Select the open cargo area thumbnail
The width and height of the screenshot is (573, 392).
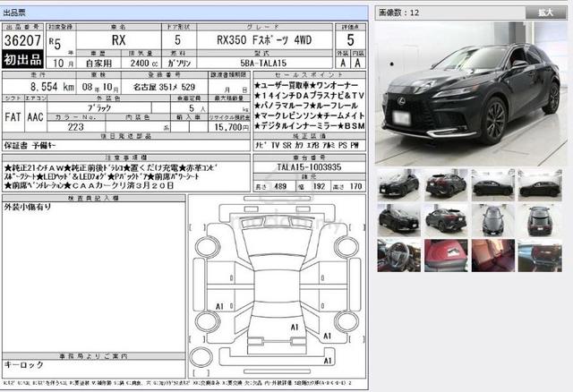[x=540, y=255]
